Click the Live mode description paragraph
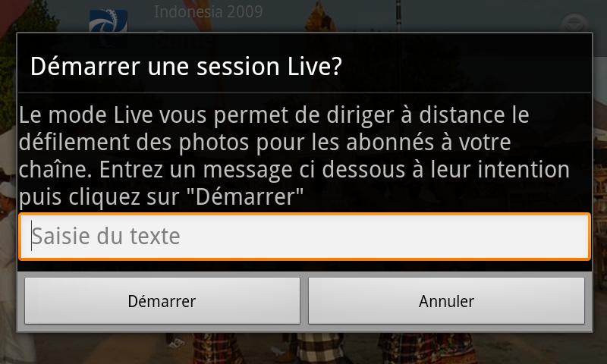This screenshot has height=364, width=607. pyautogui.click(x=294, y=155)
